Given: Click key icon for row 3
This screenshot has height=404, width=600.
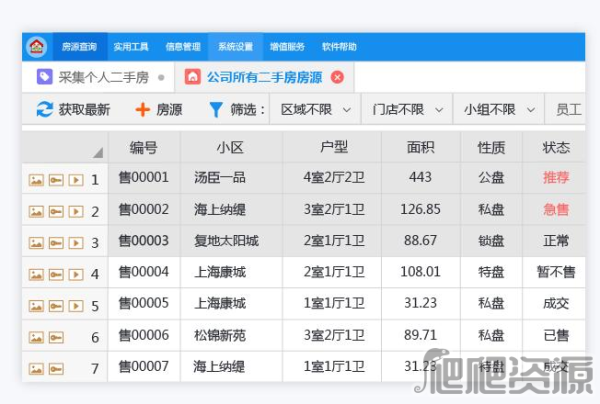Looking at the screenshot, I should tap(56, 243).
